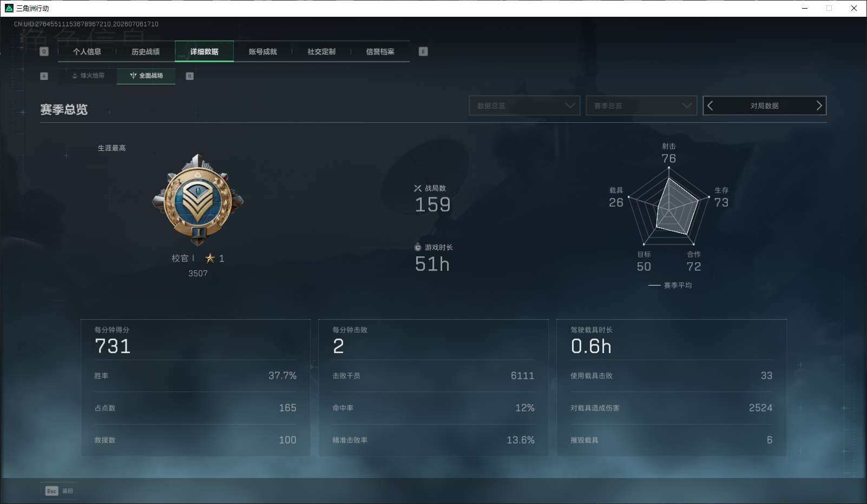
Task: Click the 目标 50 radar label
Action: tap(644, 261)
